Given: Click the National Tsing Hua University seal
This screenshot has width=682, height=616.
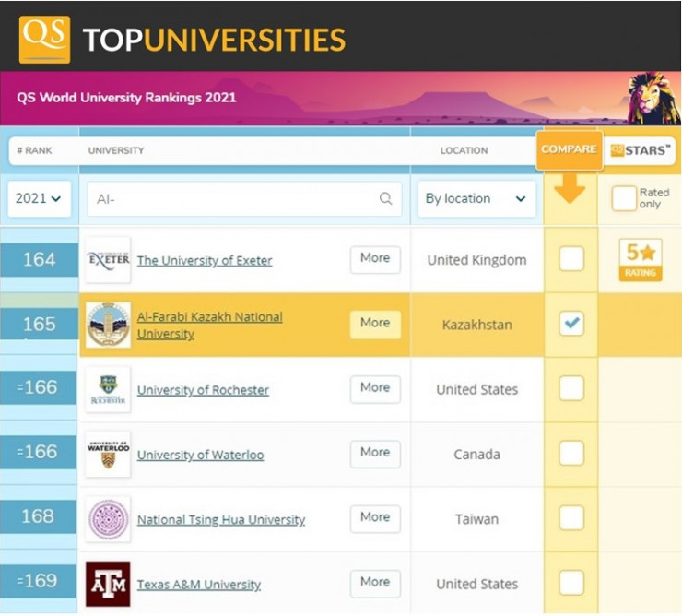Looking at the screenshot, I should coord(108,518).
